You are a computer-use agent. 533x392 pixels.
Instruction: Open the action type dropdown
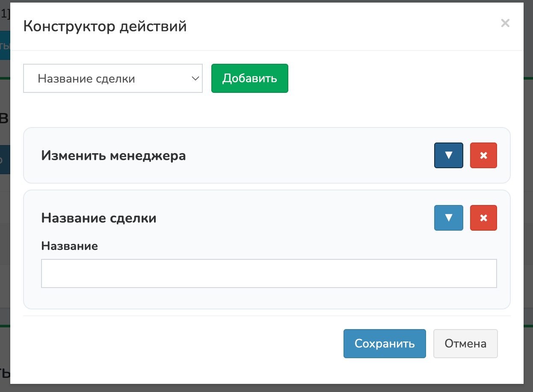(113, 78)
